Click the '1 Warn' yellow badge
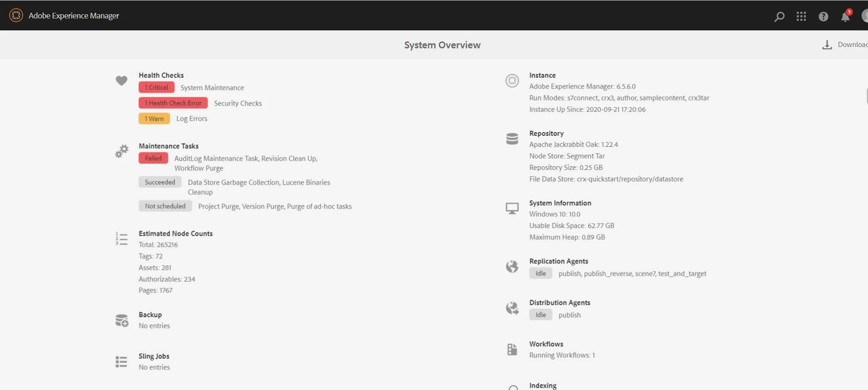This screenshot has width=868, height=390. pos(154,119)
